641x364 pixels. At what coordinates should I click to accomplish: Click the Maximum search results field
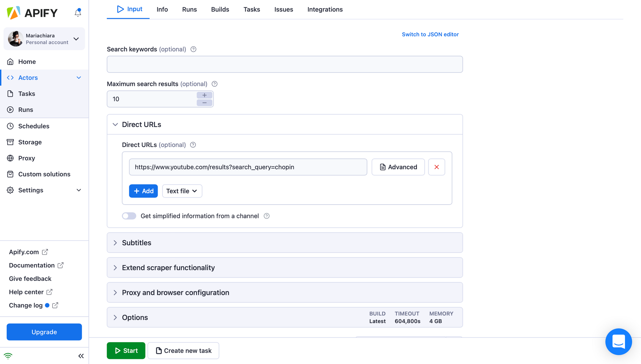click(152, 99)
